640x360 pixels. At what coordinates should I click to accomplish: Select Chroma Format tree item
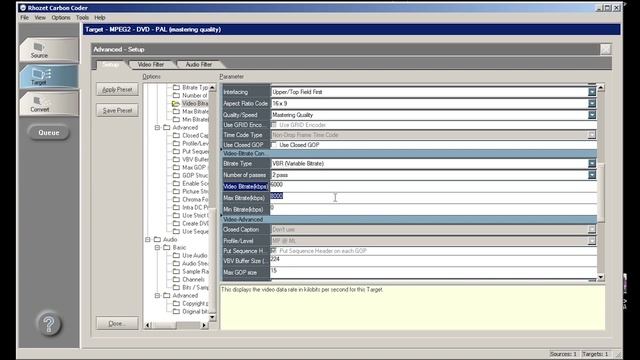click(x=195, y=200)
